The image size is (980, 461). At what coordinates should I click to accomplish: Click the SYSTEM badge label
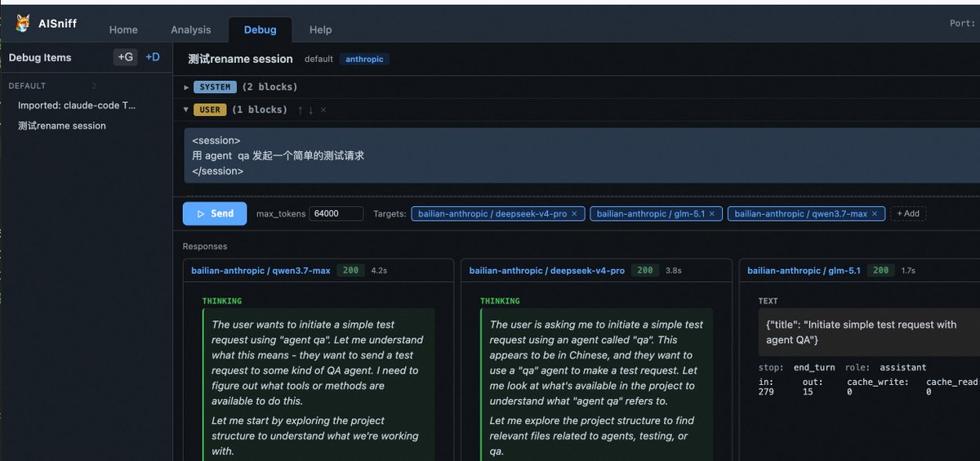216,87
